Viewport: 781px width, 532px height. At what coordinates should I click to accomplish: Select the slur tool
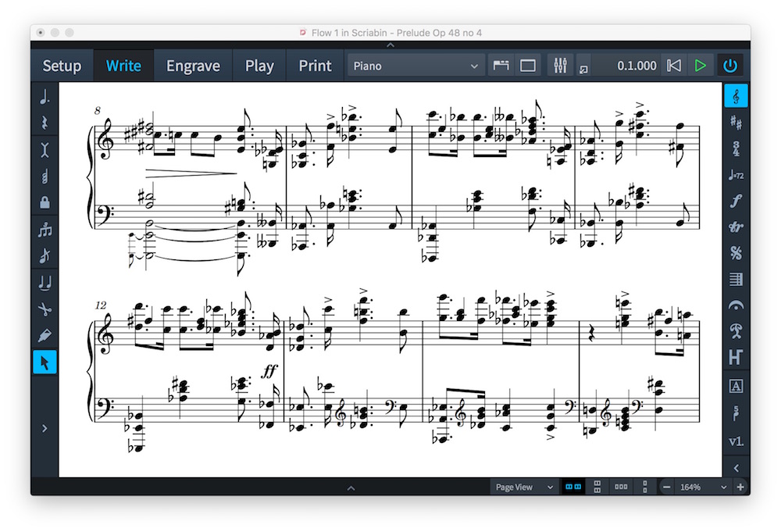tap(45, 283)
